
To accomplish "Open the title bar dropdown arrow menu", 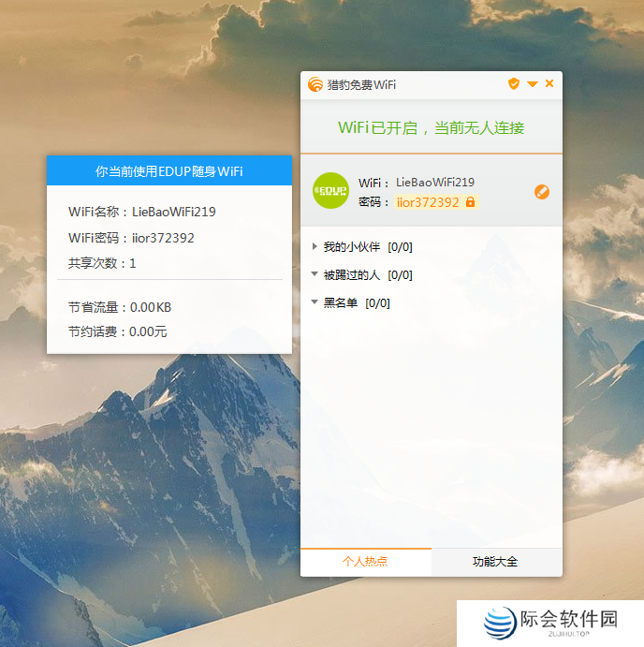I will [x=533, y=84].
